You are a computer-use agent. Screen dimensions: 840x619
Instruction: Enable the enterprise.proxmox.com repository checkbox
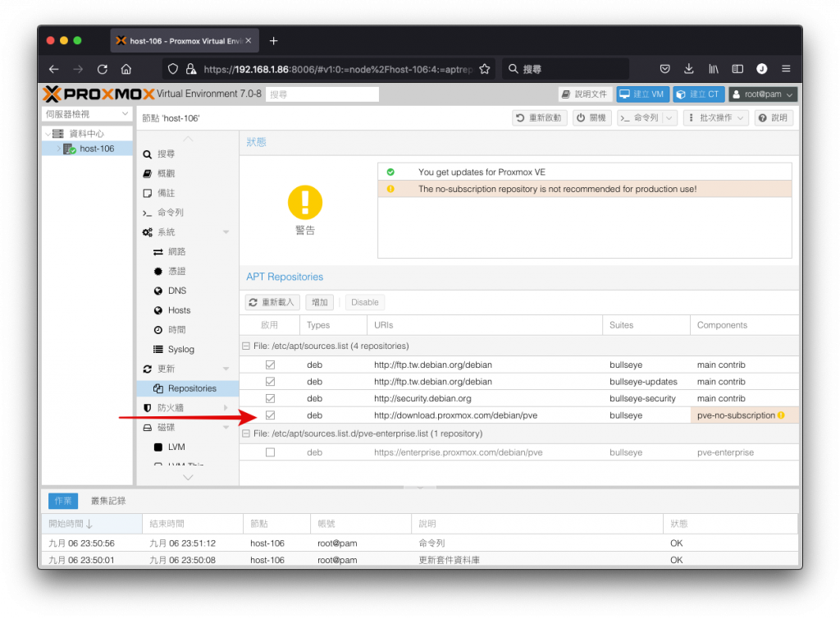coord(270,452)
